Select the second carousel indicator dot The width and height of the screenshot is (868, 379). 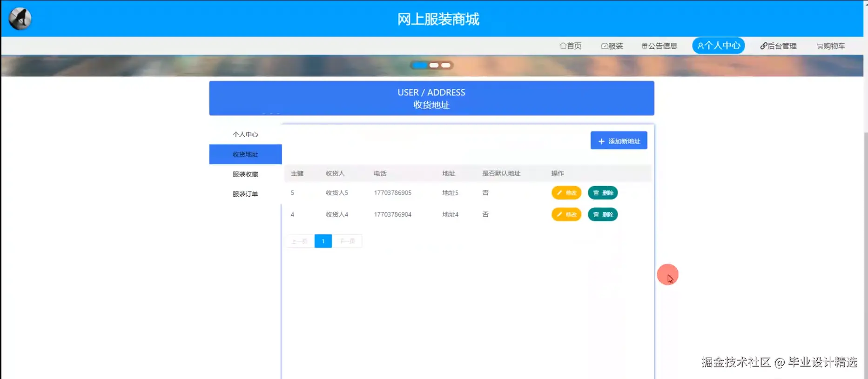point(434,65)
